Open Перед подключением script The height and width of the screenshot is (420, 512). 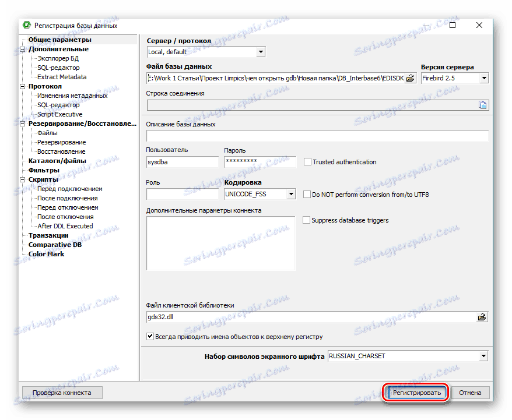[x=69, y=189]
